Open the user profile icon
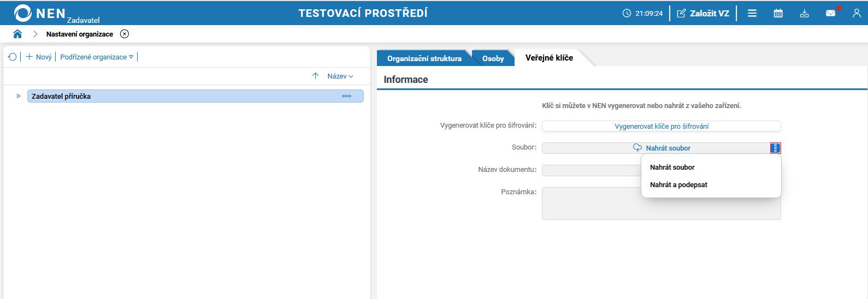 (857, 13)
